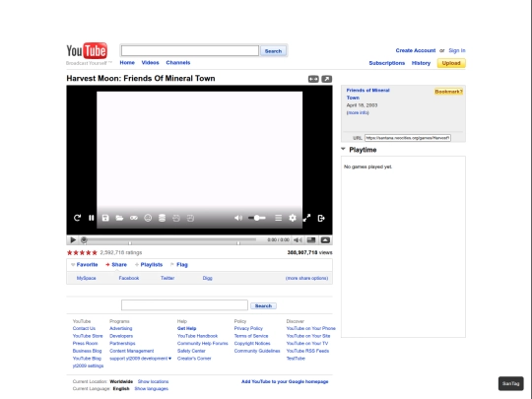532x399 pixels.
Task: Click the import save file icon
Action: [190, 218]
